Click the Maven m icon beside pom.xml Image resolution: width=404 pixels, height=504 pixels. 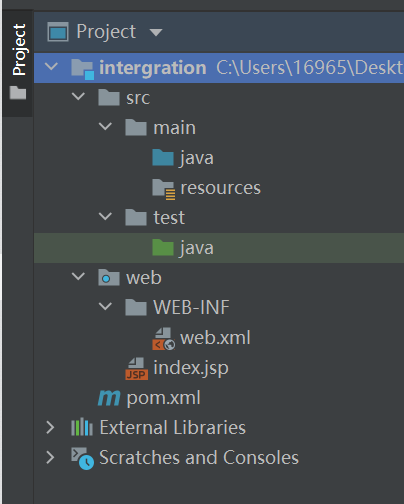pos(109,398)
